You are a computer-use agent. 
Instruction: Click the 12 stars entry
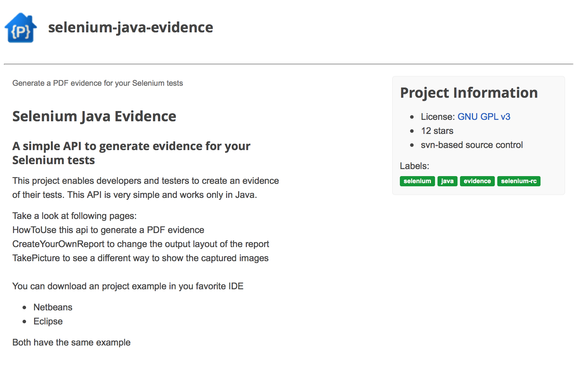click(437, 131)
